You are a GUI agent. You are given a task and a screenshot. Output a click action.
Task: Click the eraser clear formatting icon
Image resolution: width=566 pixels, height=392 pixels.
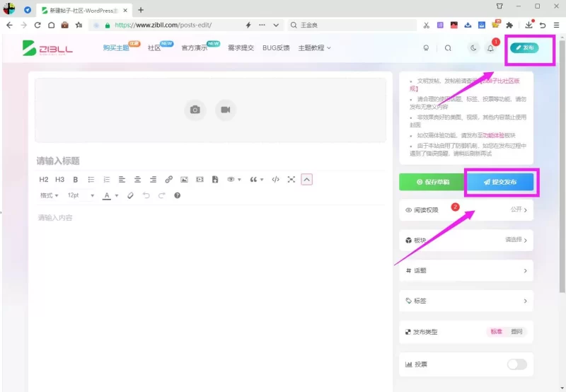130,195
